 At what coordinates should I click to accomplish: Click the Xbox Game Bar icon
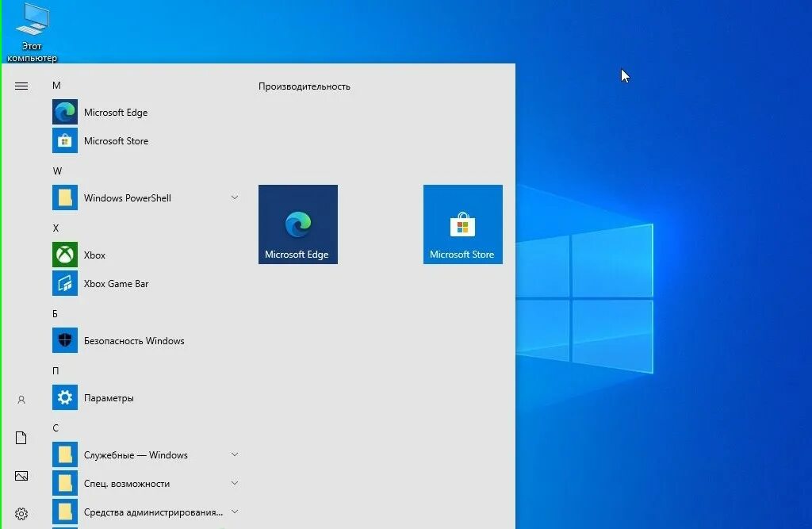pos(65,283)
